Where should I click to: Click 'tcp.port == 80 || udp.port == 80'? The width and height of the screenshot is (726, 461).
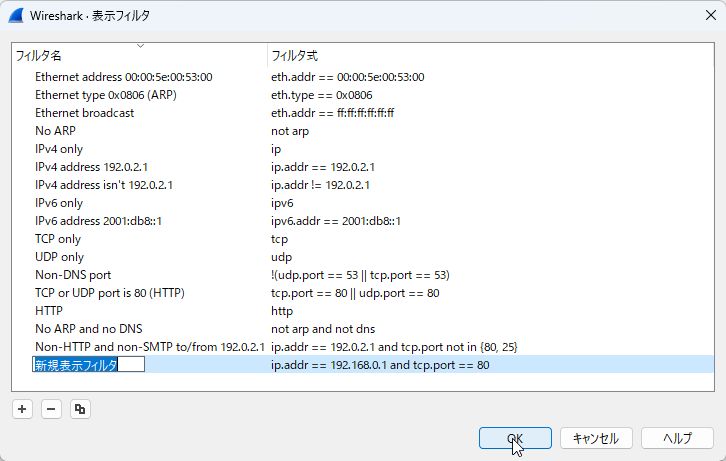point(355,293)
